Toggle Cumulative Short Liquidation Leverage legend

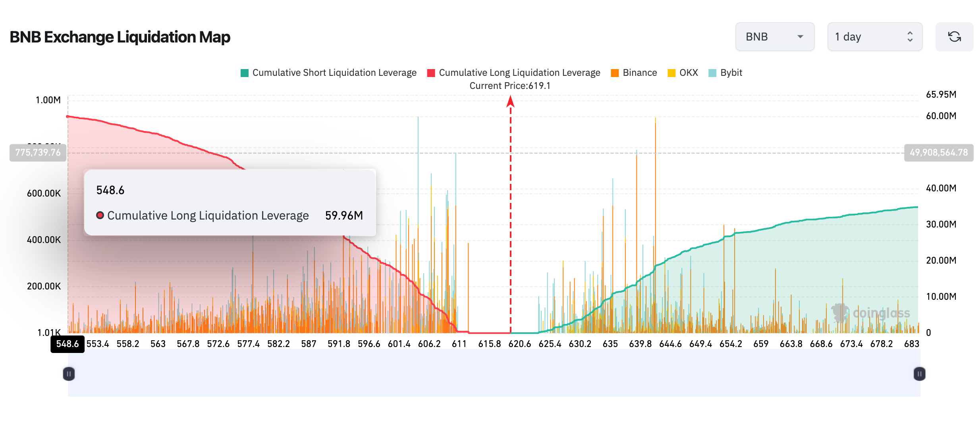click(x=328, y=73)
